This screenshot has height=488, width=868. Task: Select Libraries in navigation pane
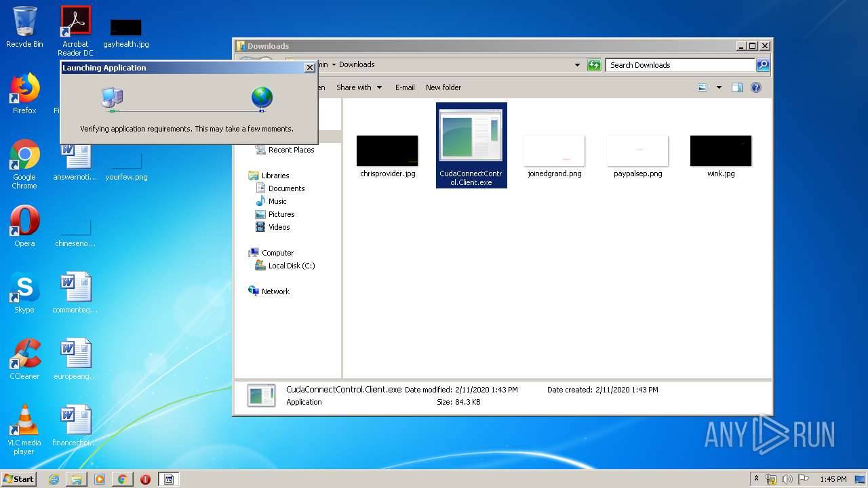[269, 176]
